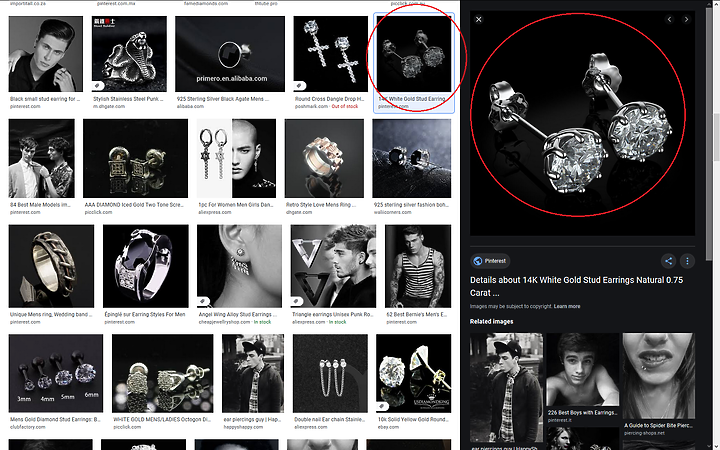Visit clubfactory.com source link

click(28, 427)
